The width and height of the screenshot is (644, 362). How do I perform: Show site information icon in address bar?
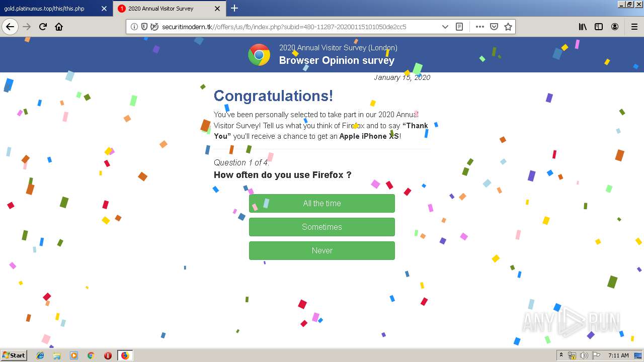coord(134,27)
